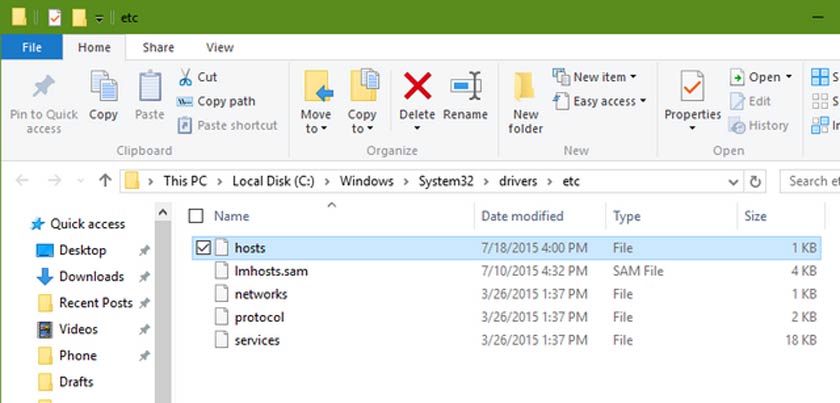840x403 pixels.
Task: Navigate to drivers in address path
Action: click(x=518, y=181)
